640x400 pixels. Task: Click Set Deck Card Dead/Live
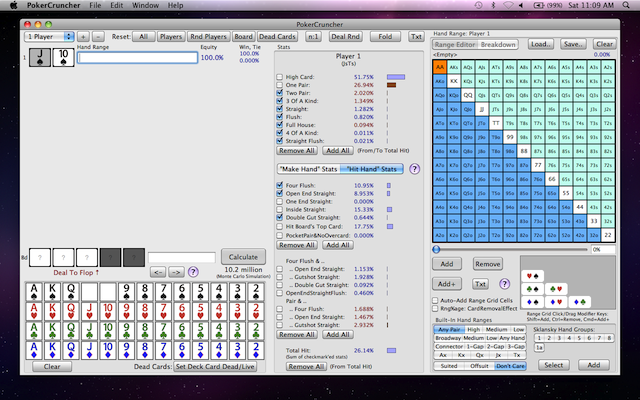[x=216, y=367]
